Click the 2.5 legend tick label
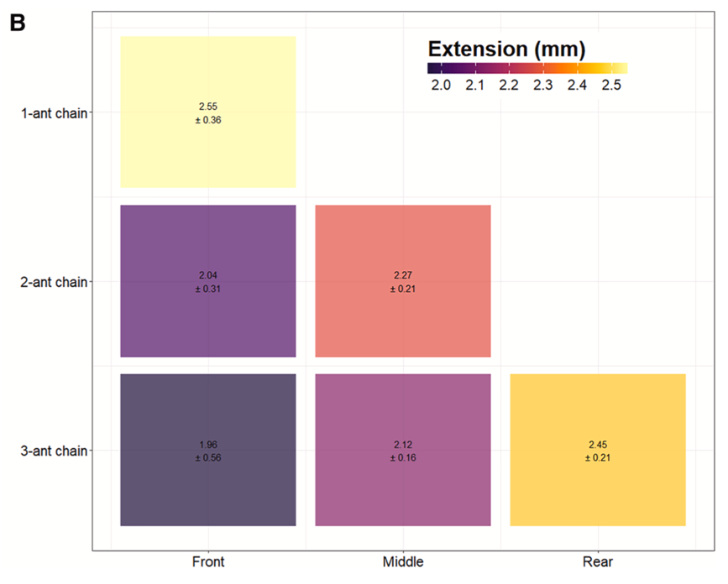Viewport: 728px width, 584px height. point(610,86)
